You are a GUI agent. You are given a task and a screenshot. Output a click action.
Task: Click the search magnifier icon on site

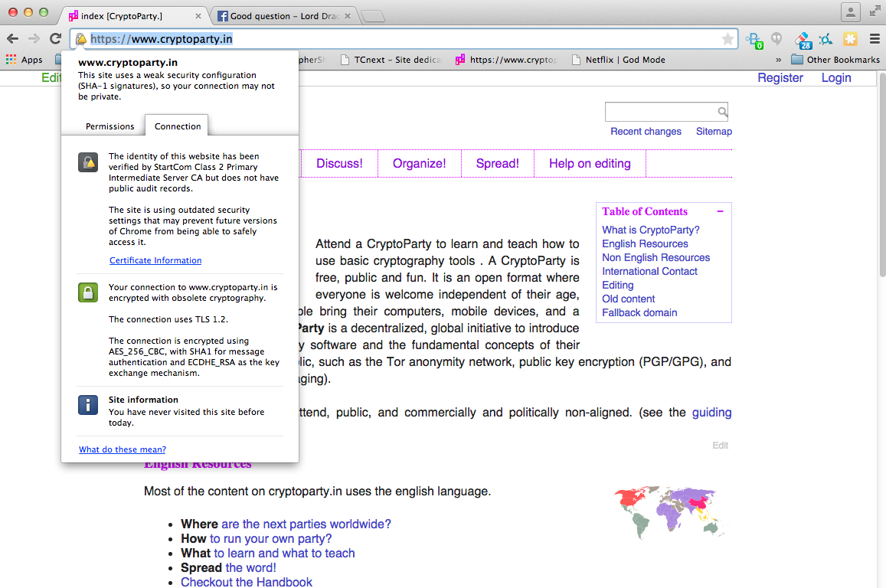point(723,112)
